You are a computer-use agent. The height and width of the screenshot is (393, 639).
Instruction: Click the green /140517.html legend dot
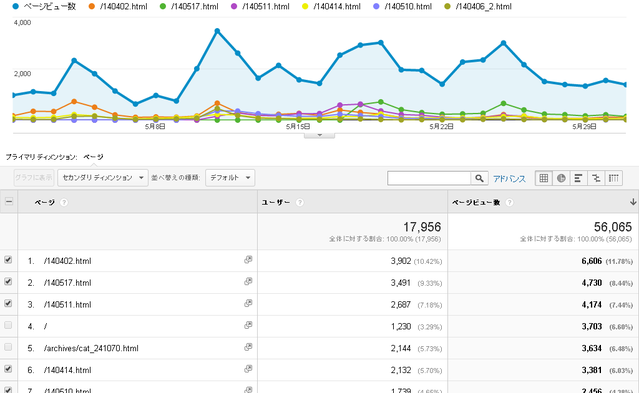coord(163,6)
